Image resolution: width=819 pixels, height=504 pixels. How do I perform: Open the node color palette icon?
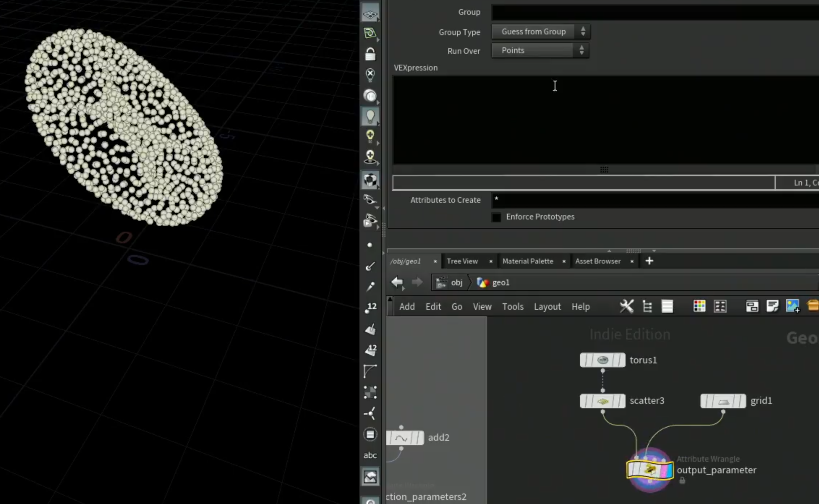(x=699, y=306)
